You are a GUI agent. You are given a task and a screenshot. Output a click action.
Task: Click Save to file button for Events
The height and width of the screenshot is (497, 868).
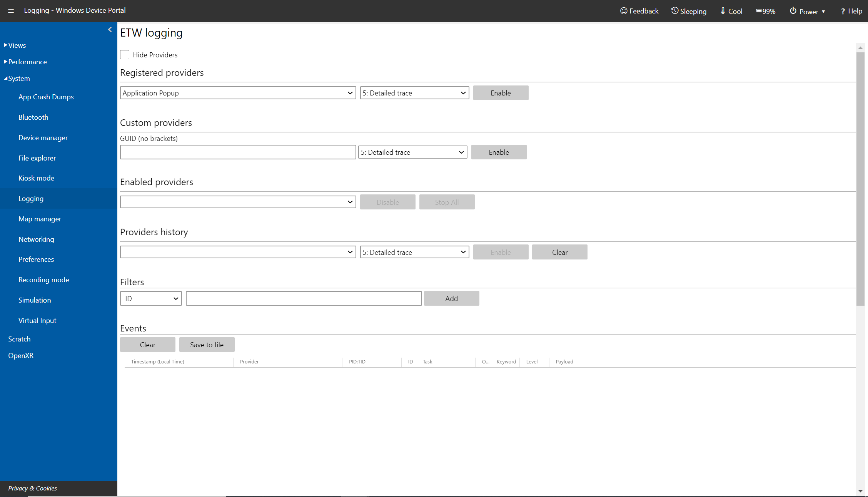coord(206,344)
